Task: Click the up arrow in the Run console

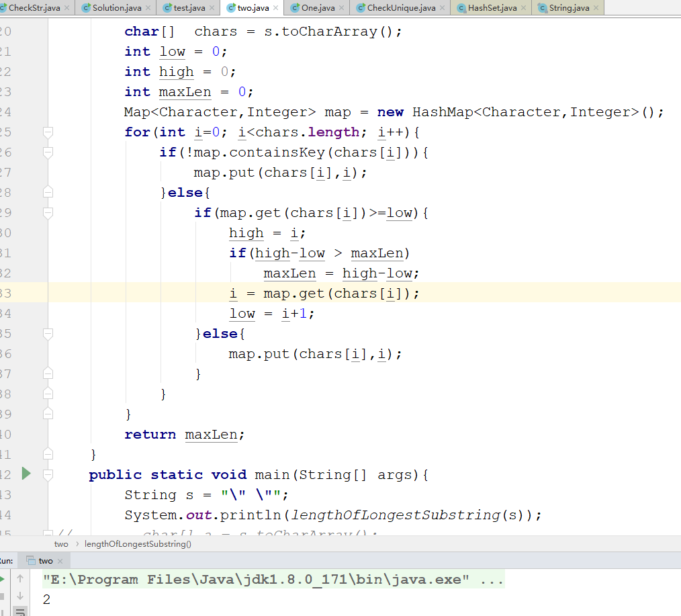Action: pyautogui.click(x=20, y=578)
